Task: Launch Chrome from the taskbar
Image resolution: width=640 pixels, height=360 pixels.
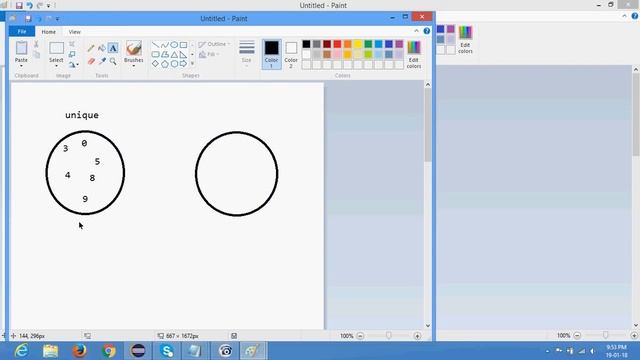Action: tap(109, 351)
